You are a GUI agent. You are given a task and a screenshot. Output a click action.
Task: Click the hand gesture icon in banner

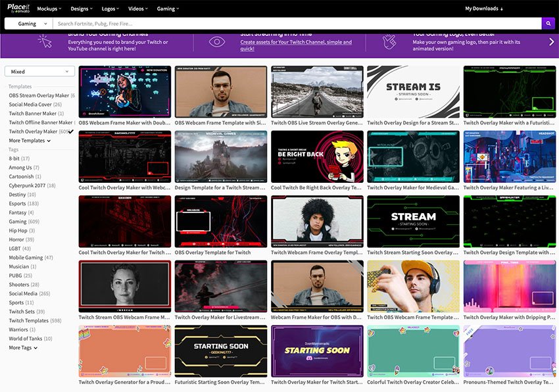(390, 41)
